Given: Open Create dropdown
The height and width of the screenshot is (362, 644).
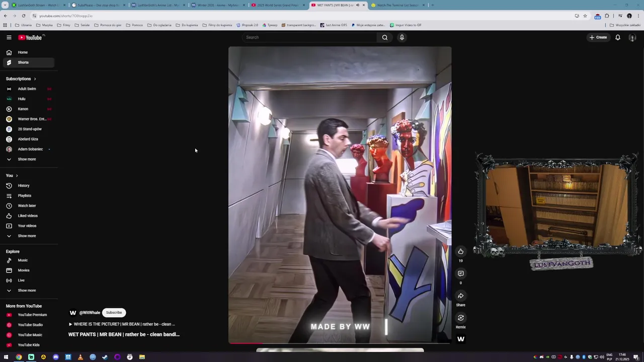Looking at the screenshot, I should pyautogui.click(x=599, y=37).
